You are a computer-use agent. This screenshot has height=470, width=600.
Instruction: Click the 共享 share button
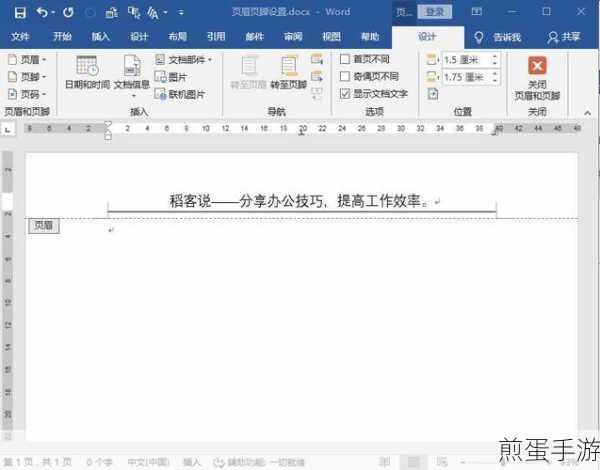[564, 37]
